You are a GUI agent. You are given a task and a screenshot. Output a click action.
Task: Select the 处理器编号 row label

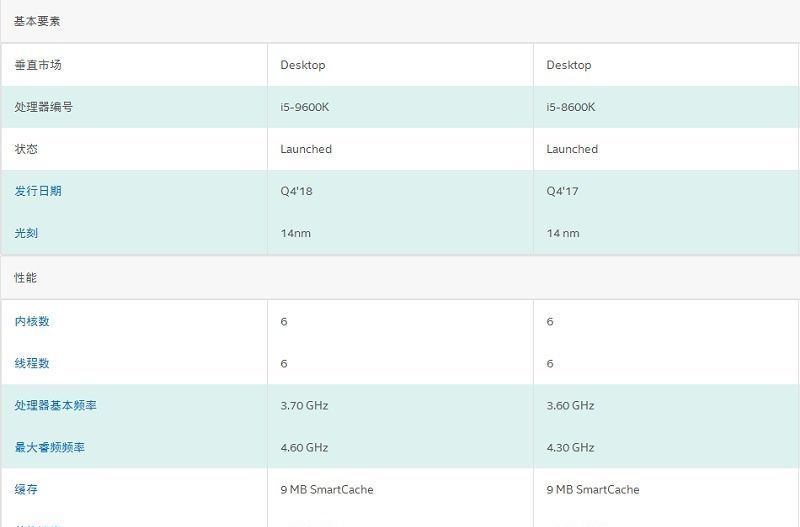[x=44, y=107]
